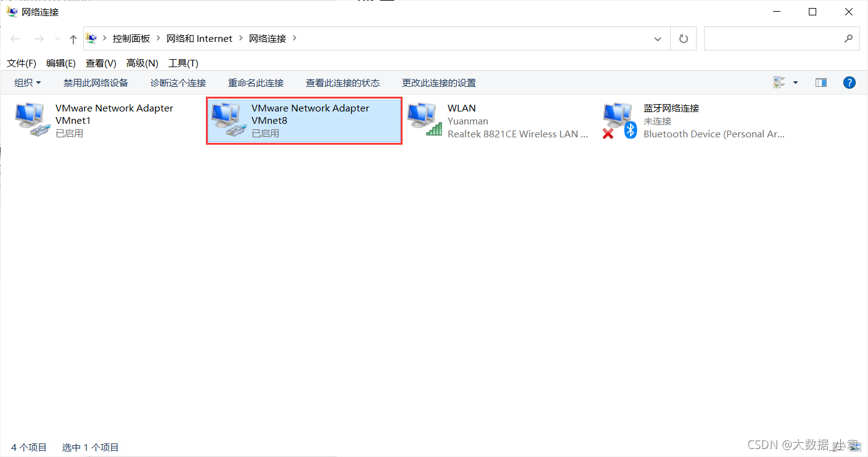This screenshot has height=457, width=868.
Task: Click 诊断这个连接 button
Action: (x=178, y=83)
